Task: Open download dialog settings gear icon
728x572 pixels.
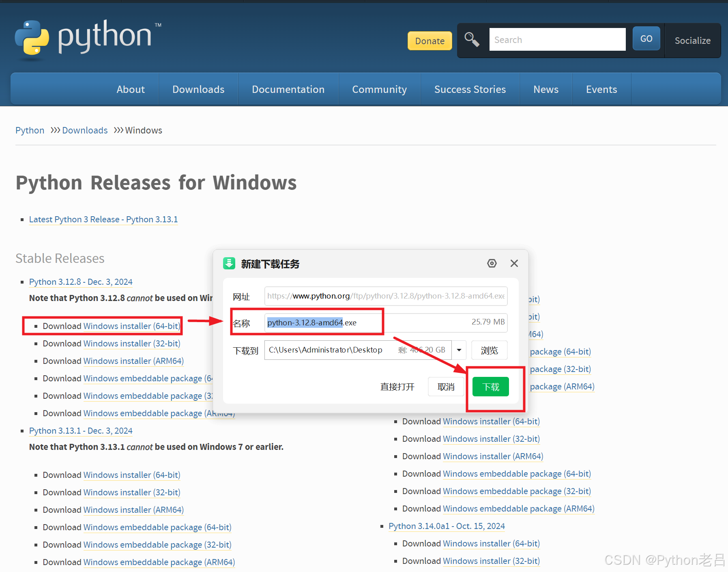Action: tap(492, 263)
